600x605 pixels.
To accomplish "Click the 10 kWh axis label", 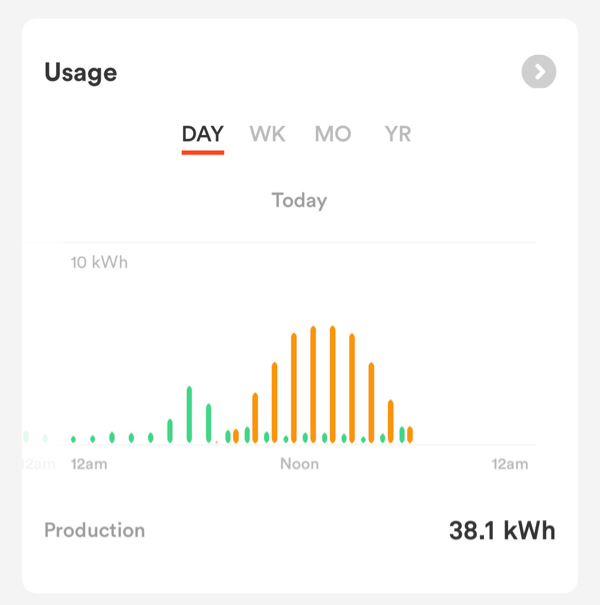I will (x=99, y=263).
